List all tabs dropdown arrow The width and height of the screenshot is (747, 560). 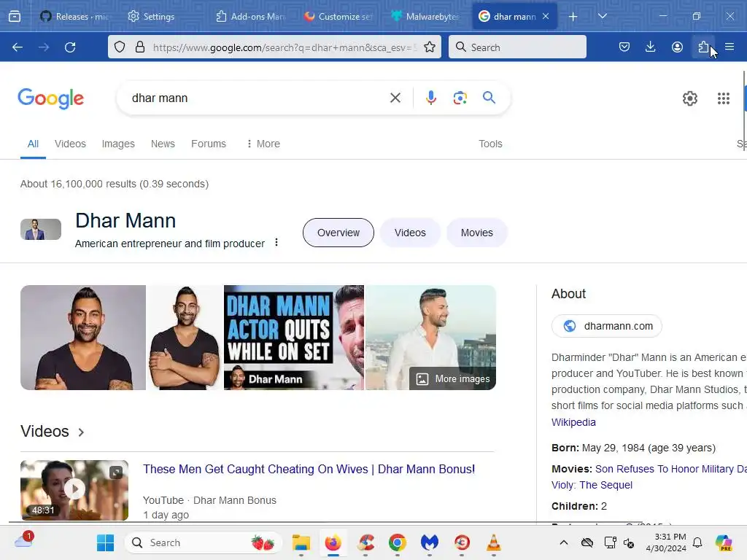click(603, 16)
